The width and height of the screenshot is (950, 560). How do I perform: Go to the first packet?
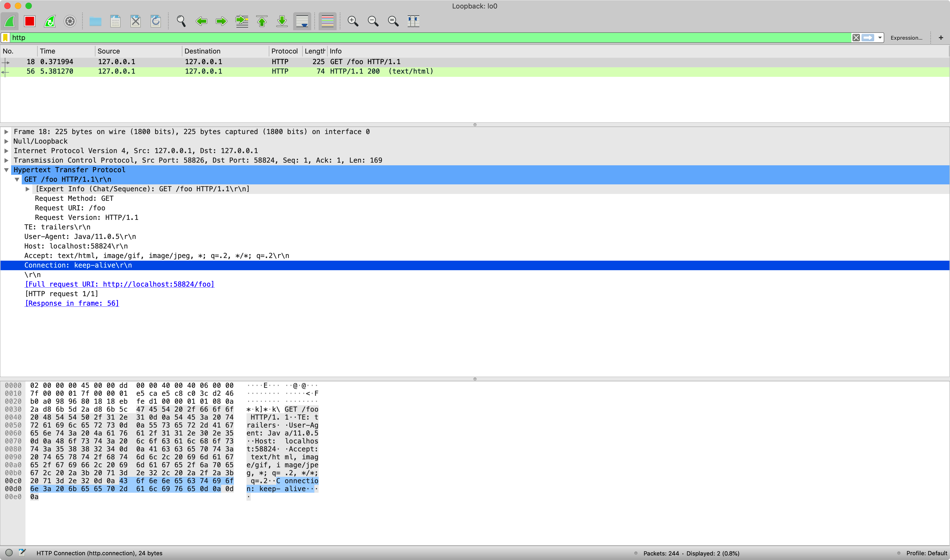[x=262, y=21]
